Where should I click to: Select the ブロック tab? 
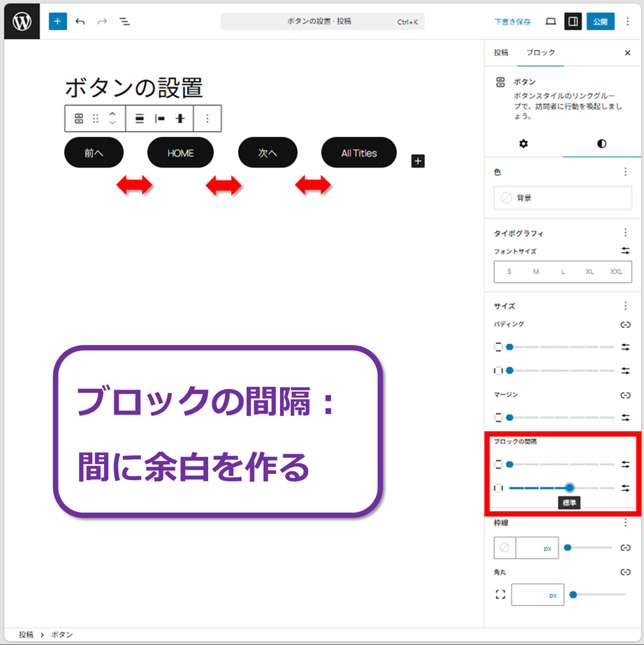click(541, 53)
